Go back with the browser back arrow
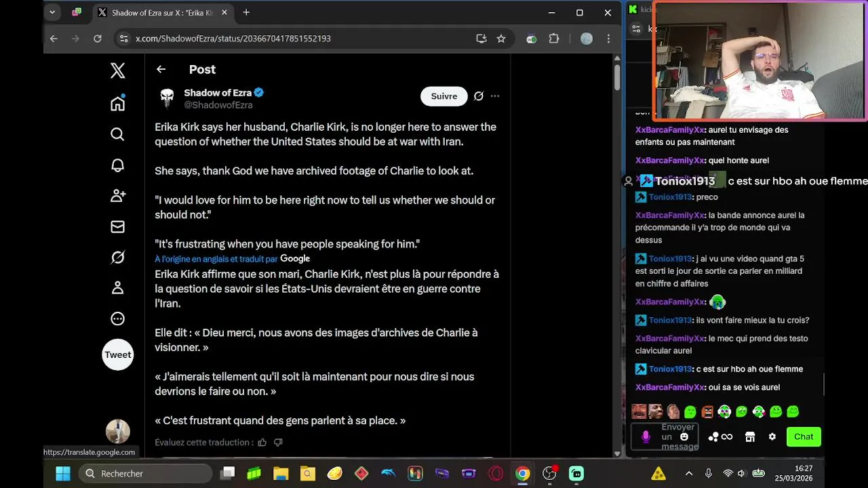The width and height of the screenshot is (868, 488). (x=54, y=39)
